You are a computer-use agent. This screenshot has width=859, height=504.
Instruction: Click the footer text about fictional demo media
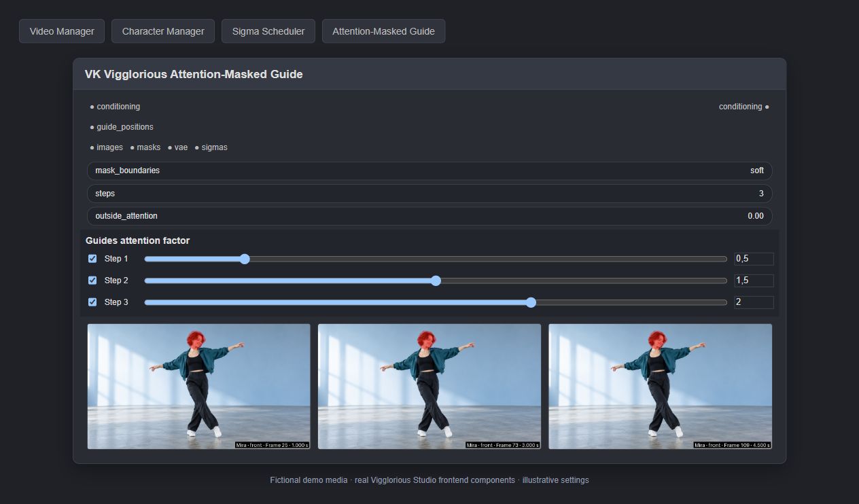429,480
